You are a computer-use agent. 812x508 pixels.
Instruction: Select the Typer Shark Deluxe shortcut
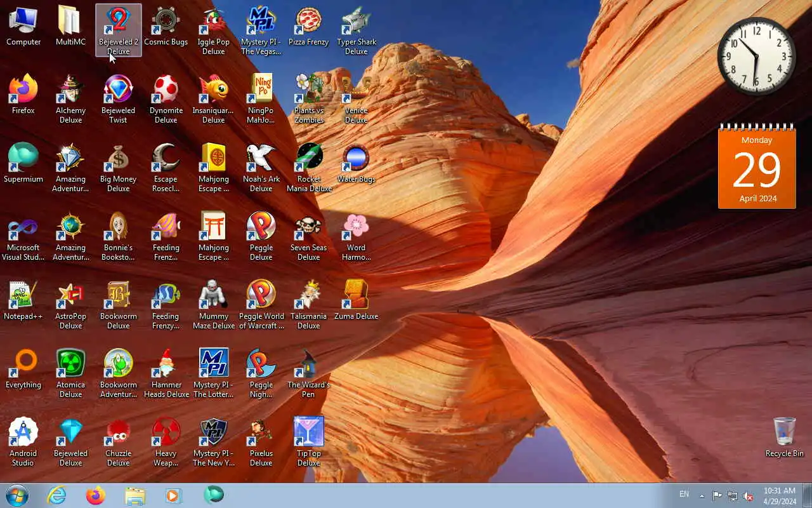357,30
